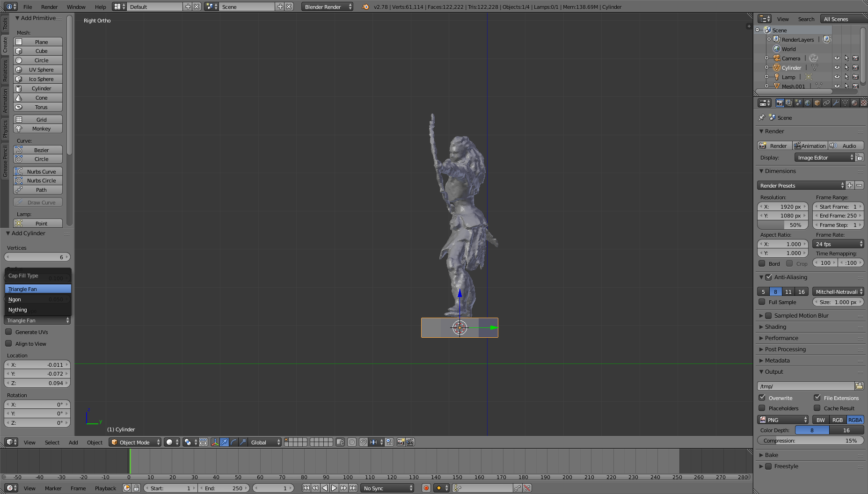Open the File menu
The height and width of the screenshot is (494, 868).
(x=28, y=7)
